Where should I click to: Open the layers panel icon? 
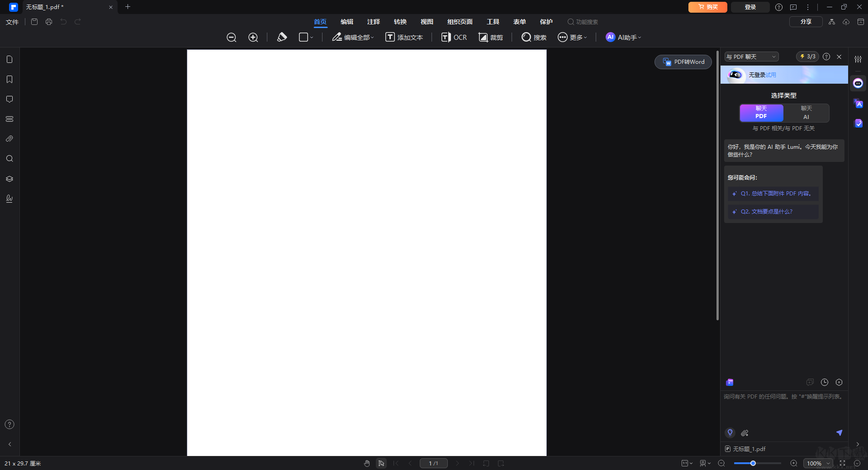(9, 179)
